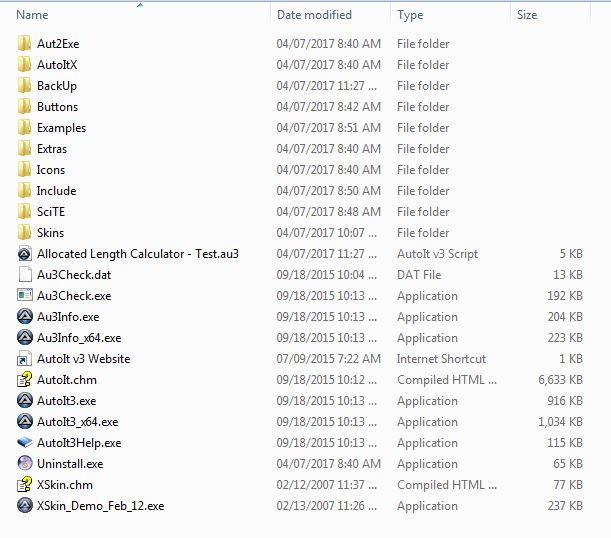Select the Icons folder icon

(x=24, y=169)
